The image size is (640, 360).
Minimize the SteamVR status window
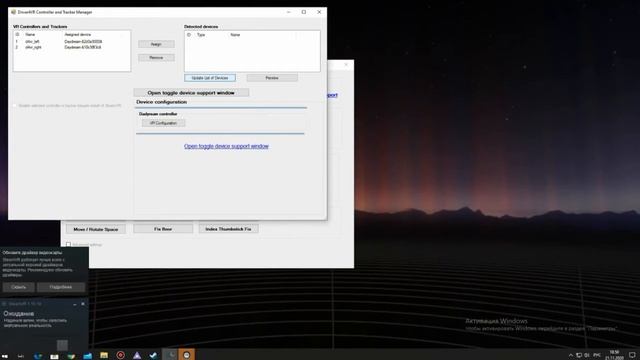click(x=75, y=304)
